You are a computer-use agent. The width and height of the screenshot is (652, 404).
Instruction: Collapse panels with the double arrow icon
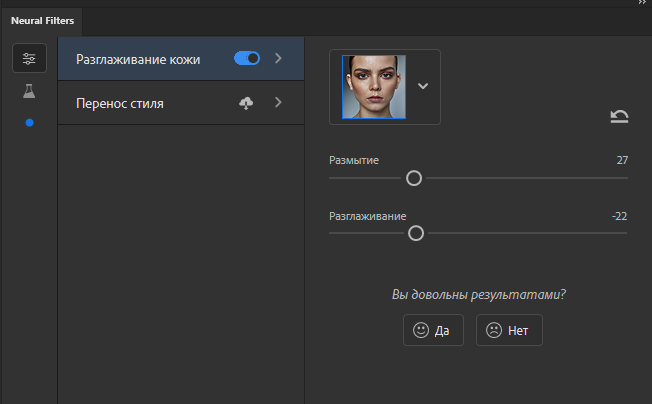642,2
